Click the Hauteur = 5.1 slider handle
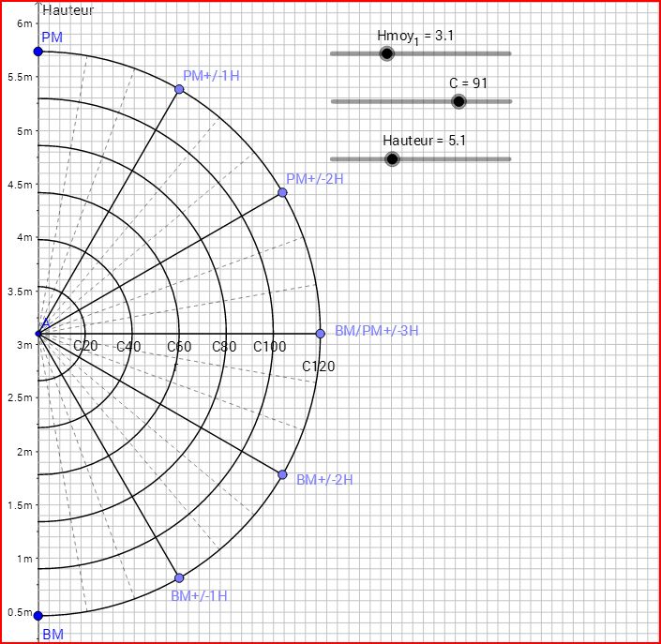The width and height of the screenshot is (661, 644). (x=393, y=159)
